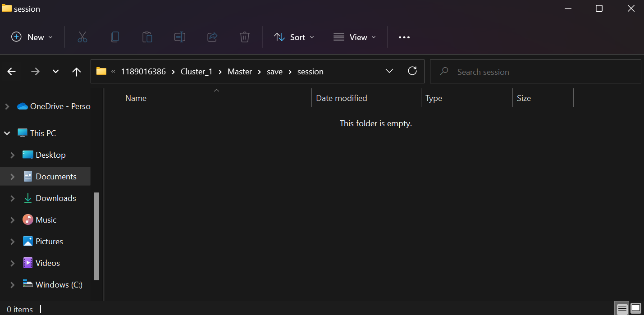Open the New item dropdown

[x=32, y=37]
